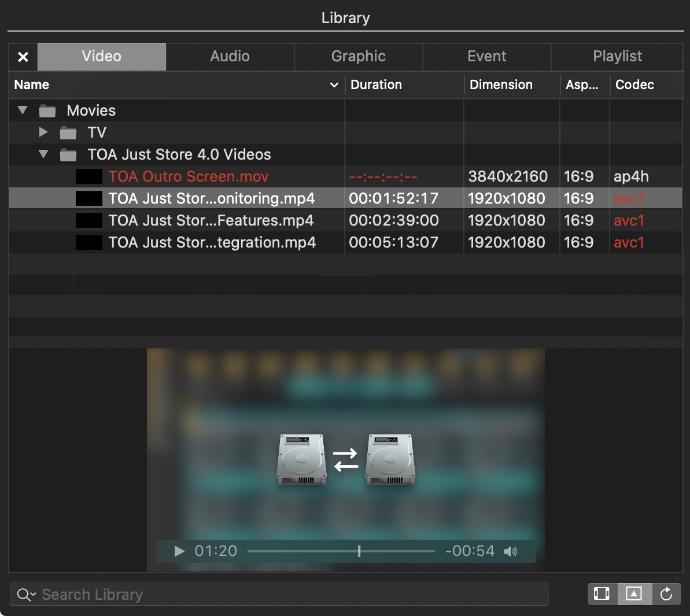
Task: Open the Graphic tab
Action: [x=358, y=56]
